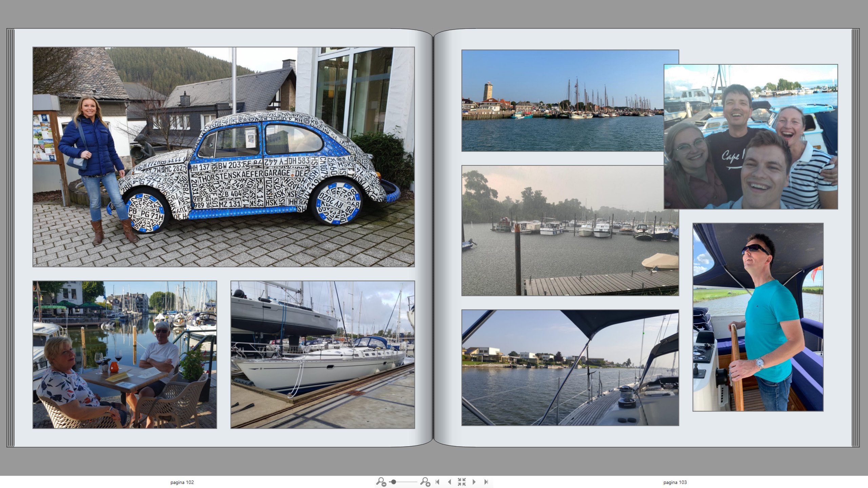Exit fullscreen with the collapse arrows icon
The height and width of the screenshot is (488, 868).
(461, 482)
